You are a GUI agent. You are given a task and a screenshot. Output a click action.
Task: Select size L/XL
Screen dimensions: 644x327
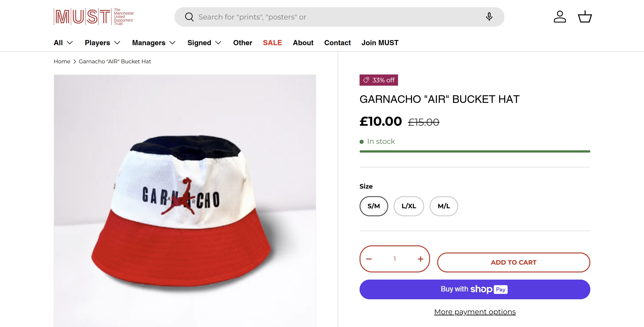tap(409, 206)
